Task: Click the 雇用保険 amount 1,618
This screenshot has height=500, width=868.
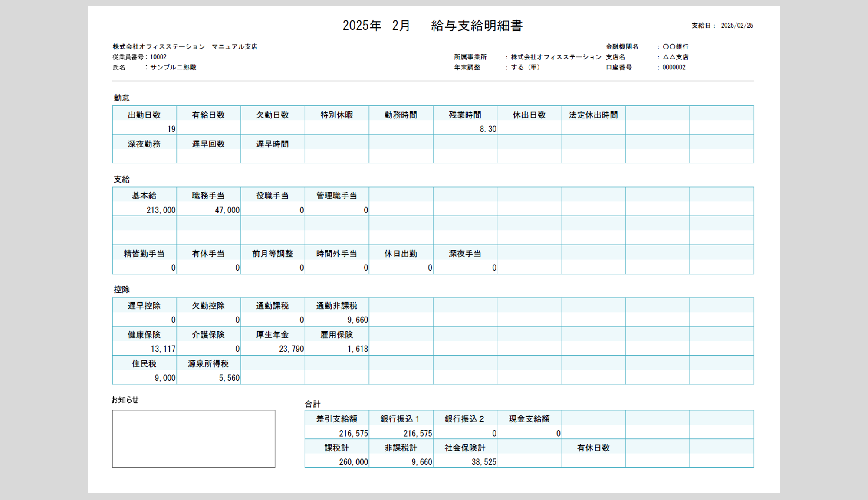Action: 357,349
